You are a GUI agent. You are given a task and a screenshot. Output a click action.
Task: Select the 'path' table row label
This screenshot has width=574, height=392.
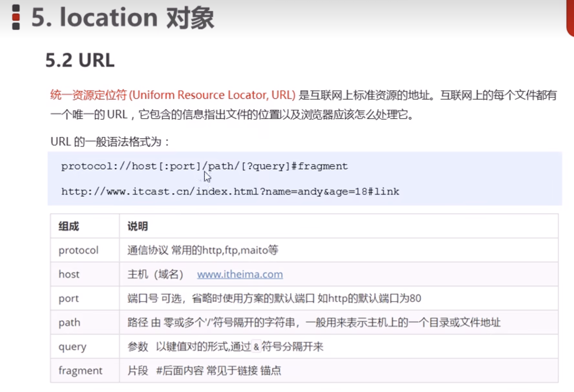pyautogui.click(x=69, y=322)
